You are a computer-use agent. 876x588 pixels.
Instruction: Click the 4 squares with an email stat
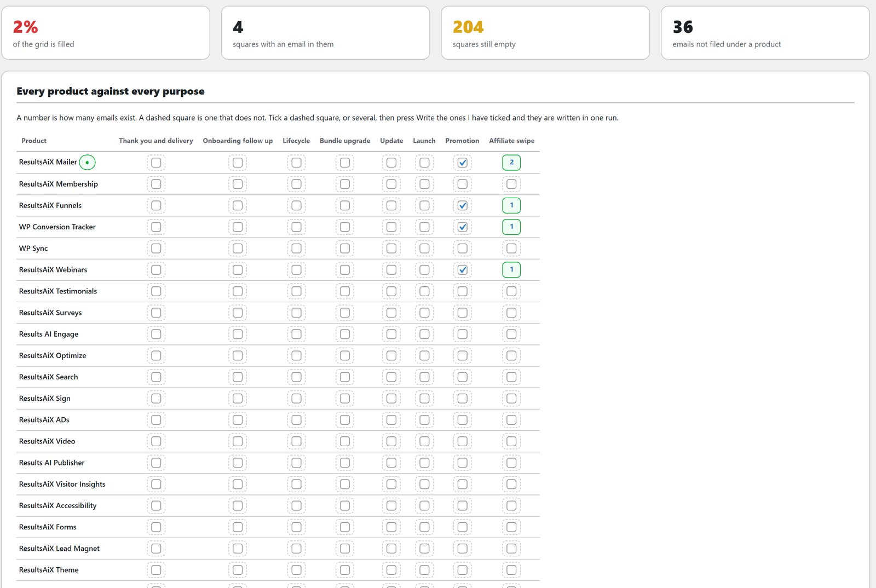(x=325, y=33)
